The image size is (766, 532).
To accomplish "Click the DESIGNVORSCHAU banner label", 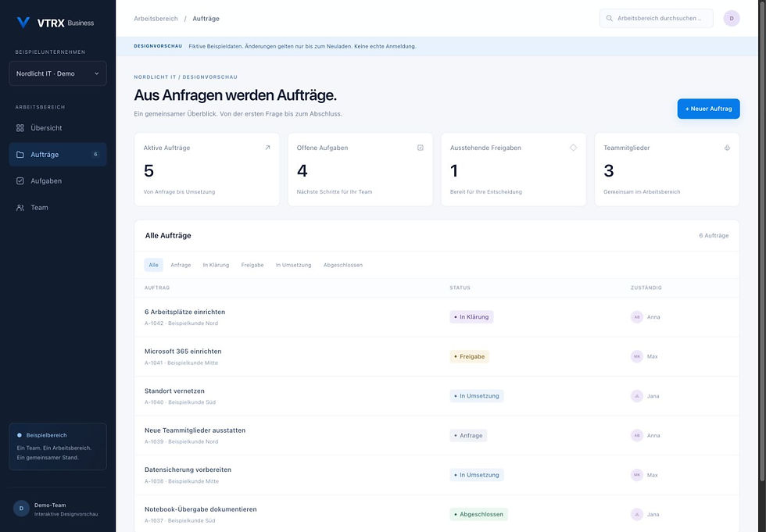I will tap(158, 46).
